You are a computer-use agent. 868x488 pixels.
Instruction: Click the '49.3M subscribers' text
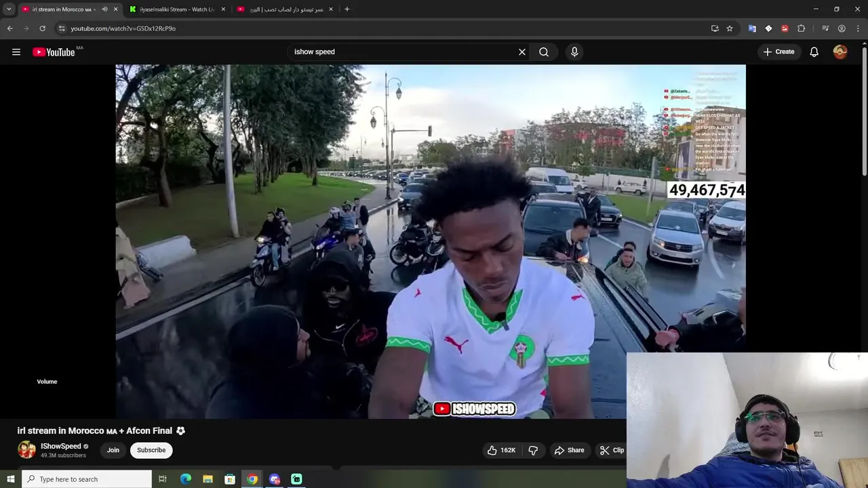pos(63,455)
